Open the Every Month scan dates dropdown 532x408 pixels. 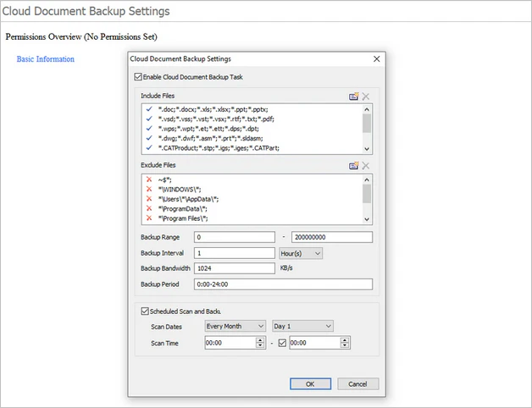coord(236,326)
